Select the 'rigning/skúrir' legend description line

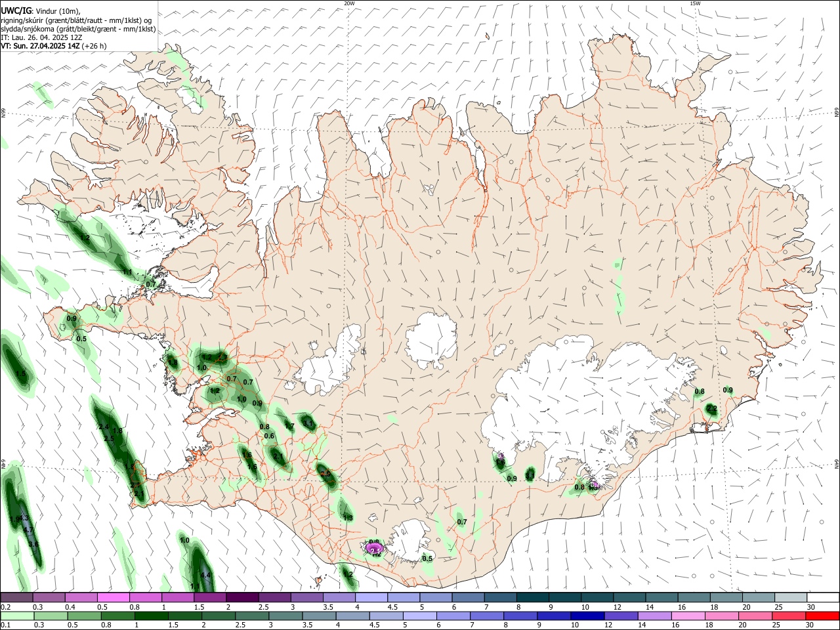76,20
